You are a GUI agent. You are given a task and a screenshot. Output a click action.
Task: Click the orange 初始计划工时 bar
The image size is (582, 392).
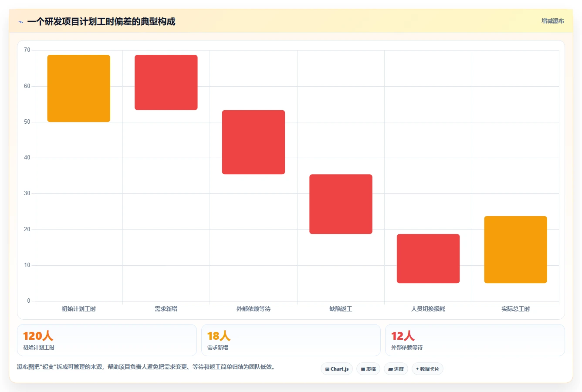79,88
